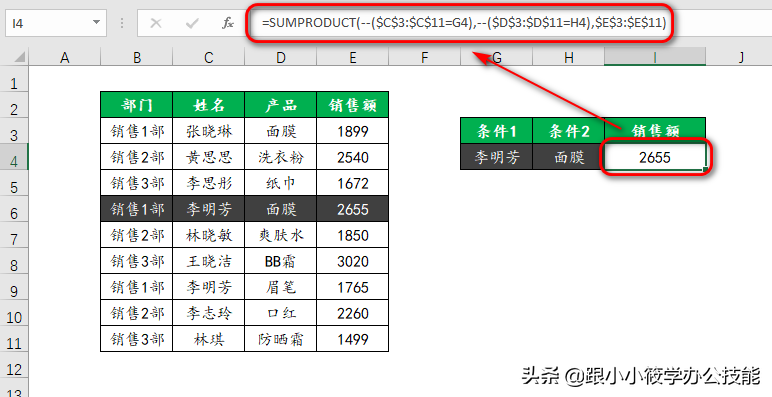This screenshot has width=772, height=397.
Task: Click cell 林晓敏
Action: (x=208, y=235)
